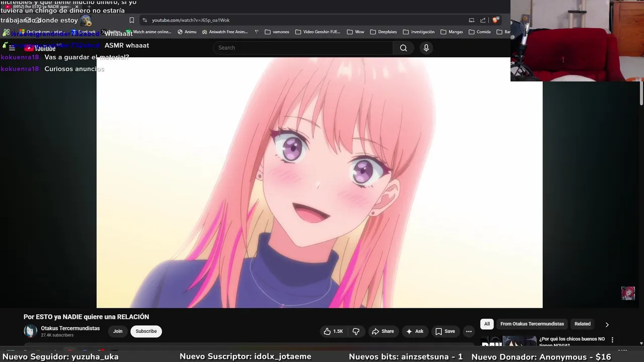Open the investigación bookmark folder
Screen dimensions: 644x362
coord(419,32)
